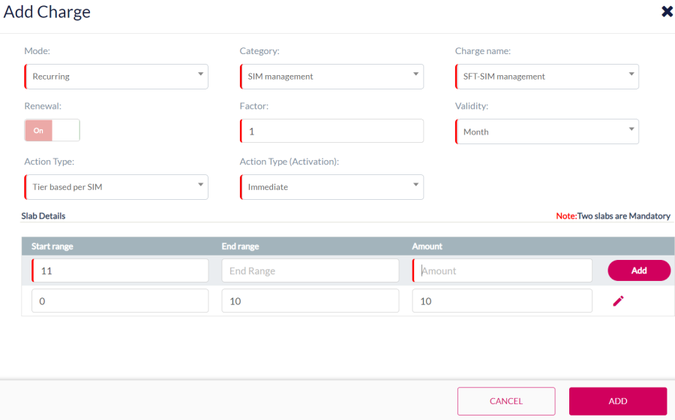Open the Charge name dropdown

click(x=547, y=76)
